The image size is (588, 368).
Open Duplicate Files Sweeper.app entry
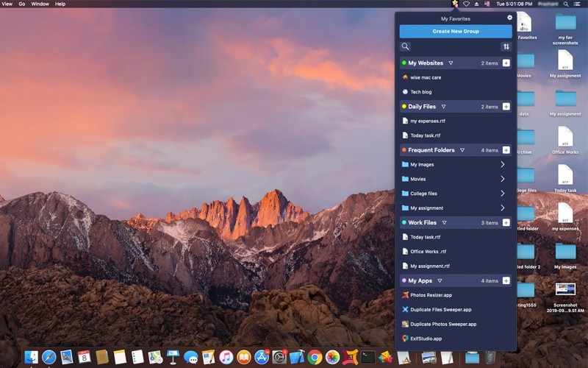pos(440,310)
